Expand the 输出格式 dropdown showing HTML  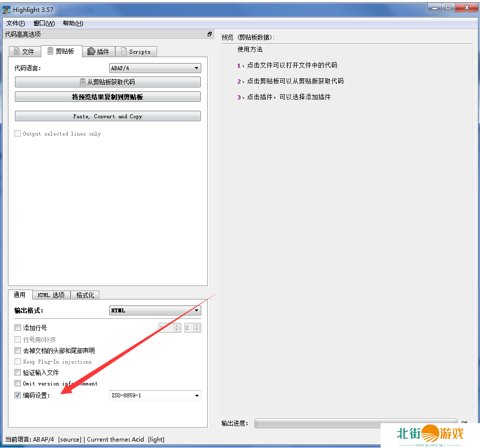point(155,310)
